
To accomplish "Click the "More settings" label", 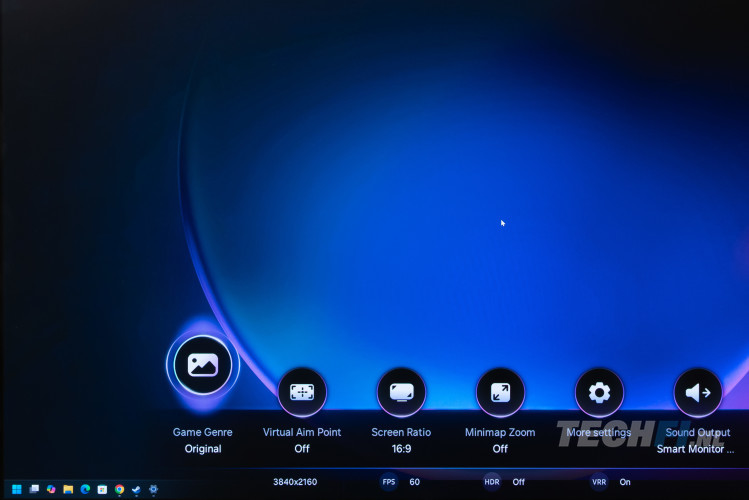I will [x=599, y=433].
